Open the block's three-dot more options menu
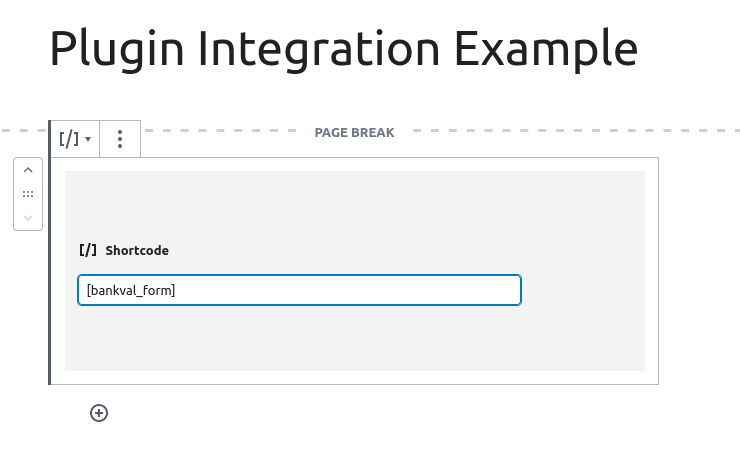740x456 pixels. click(120, 139)
